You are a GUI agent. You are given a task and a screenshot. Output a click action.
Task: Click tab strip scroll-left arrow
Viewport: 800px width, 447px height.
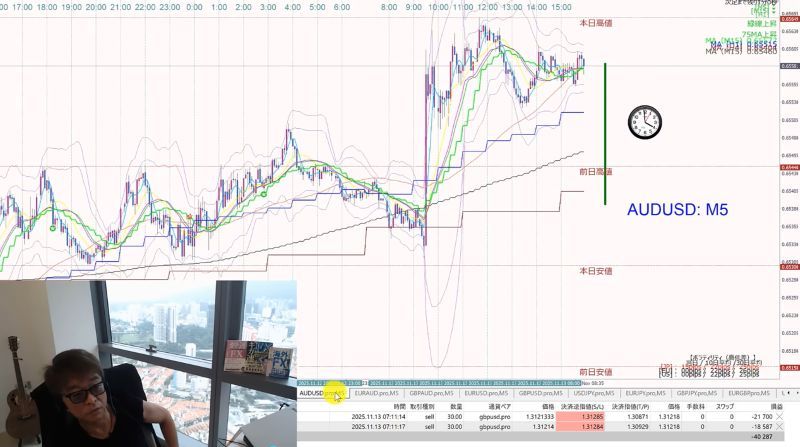pos(788,393)
